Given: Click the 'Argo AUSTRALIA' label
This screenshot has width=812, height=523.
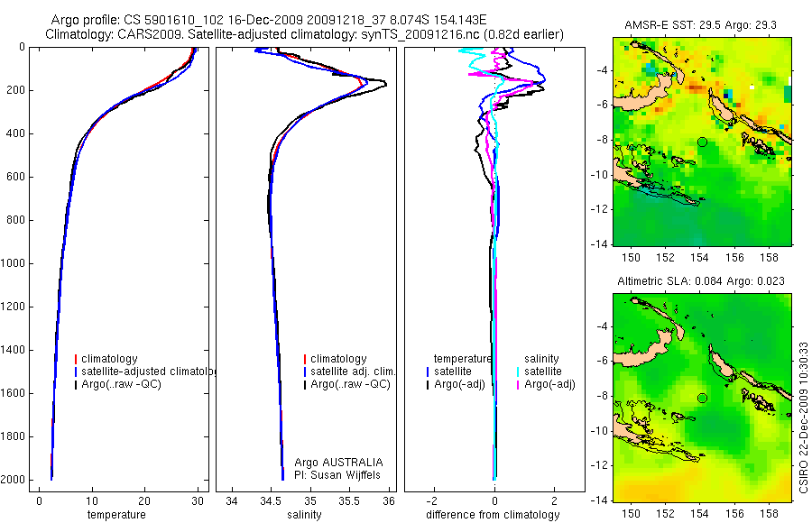Looking at the screenshot, I should (338, 462).
